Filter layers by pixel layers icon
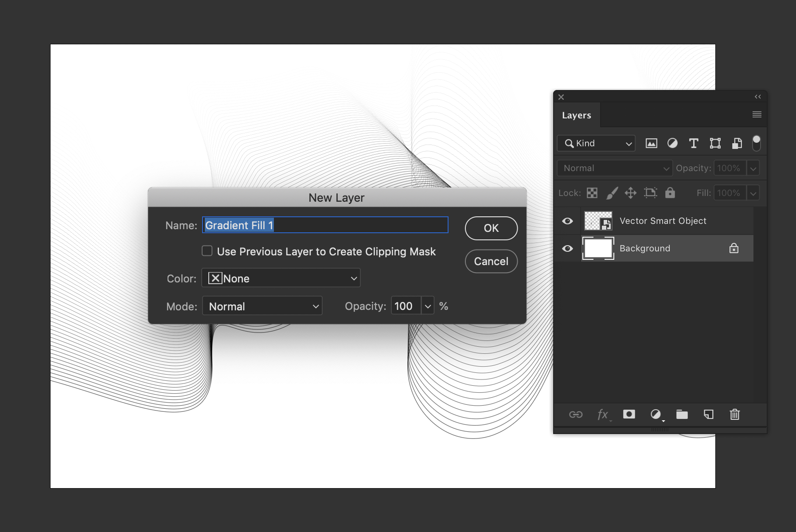Image resolution: width=796 pixels, height=532 pixels. [x=651, y=143]
